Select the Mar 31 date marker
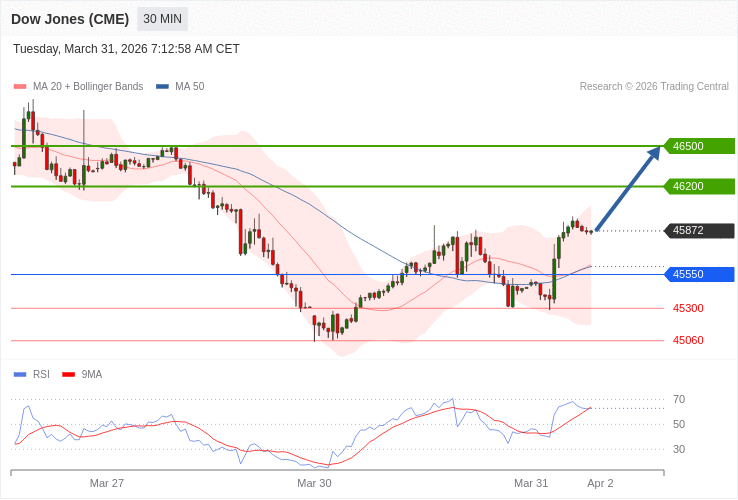Screen dimensions: 738x500 point(531,483)
